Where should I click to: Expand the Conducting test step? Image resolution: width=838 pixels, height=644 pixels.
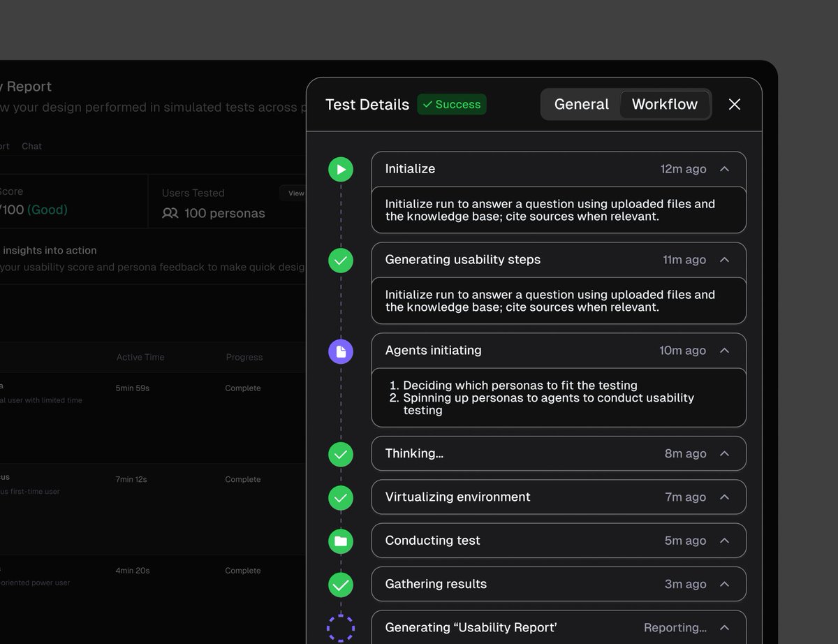click(x=724, y=541)
